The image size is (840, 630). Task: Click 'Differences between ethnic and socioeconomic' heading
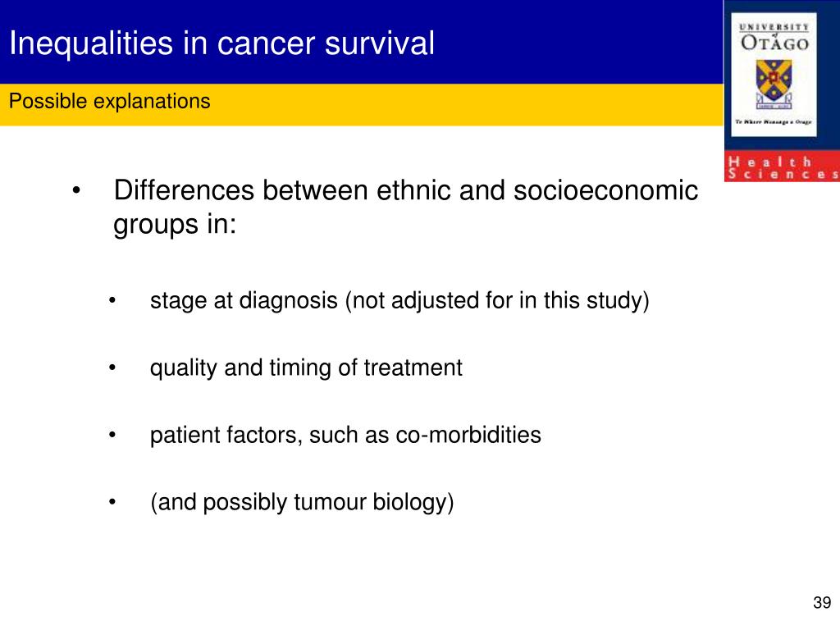tap(405, 190)
